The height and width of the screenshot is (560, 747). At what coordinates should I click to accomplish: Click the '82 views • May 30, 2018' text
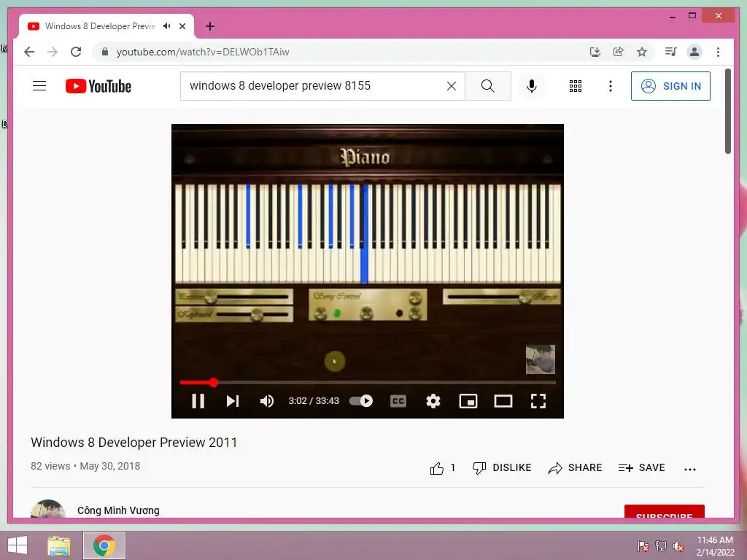[x=85, y=466]
